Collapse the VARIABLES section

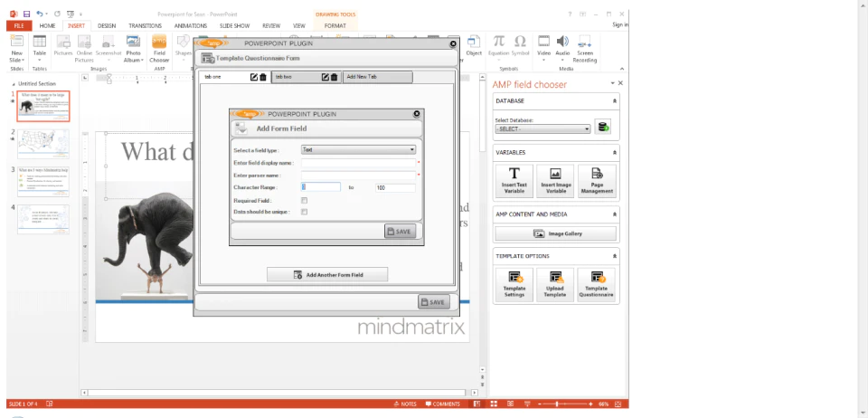(x=614, y=152)
